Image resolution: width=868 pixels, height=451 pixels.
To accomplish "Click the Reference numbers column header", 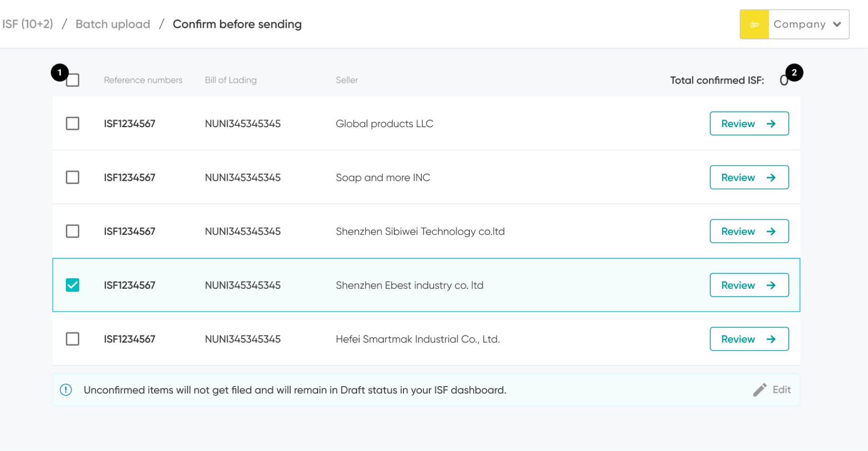I will point(143,80).
